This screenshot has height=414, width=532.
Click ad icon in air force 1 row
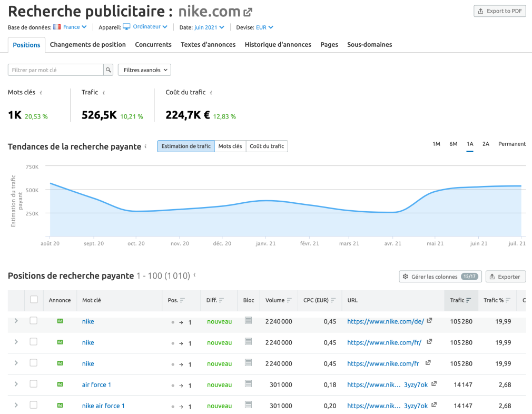(60, 384)
